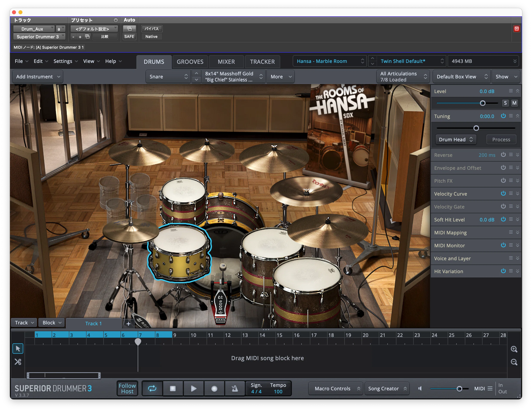Viewport: 532px width, 411px height.
Task: Switch to the GROOVES tab
Action: tap(190, 62)
